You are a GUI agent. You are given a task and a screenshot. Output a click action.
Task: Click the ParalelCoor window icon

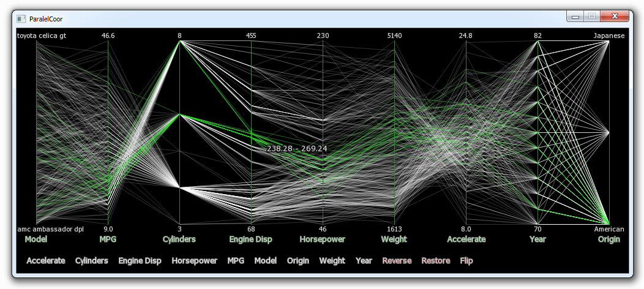pyautogui.click(x=21, y=18)
